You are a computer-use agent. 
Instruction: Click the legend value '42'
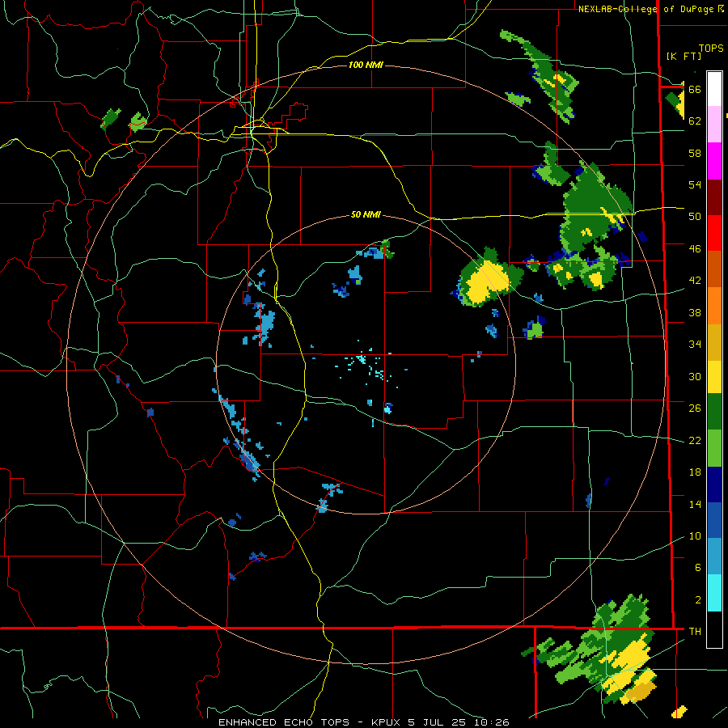click(x=695, y=280)
